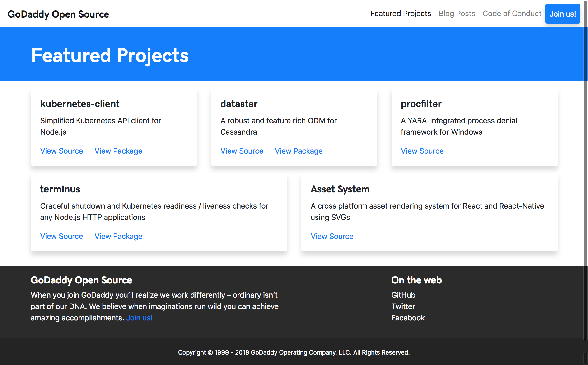Go to Blog Posts in the navigation
Screen dimensions: 588x365
(x=457, y=14)
